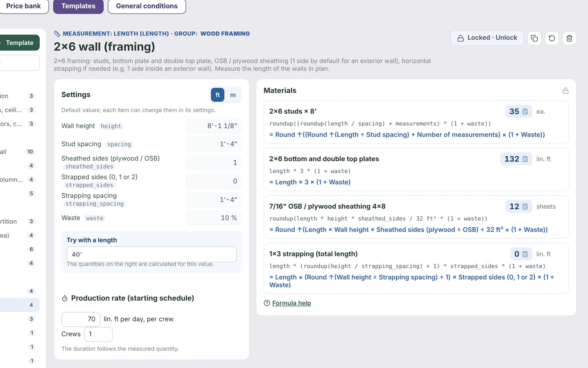This screenshot has height=368, width=588.
Task: Open calculator icon for 2×6 studs quantity
Action: 525,112
